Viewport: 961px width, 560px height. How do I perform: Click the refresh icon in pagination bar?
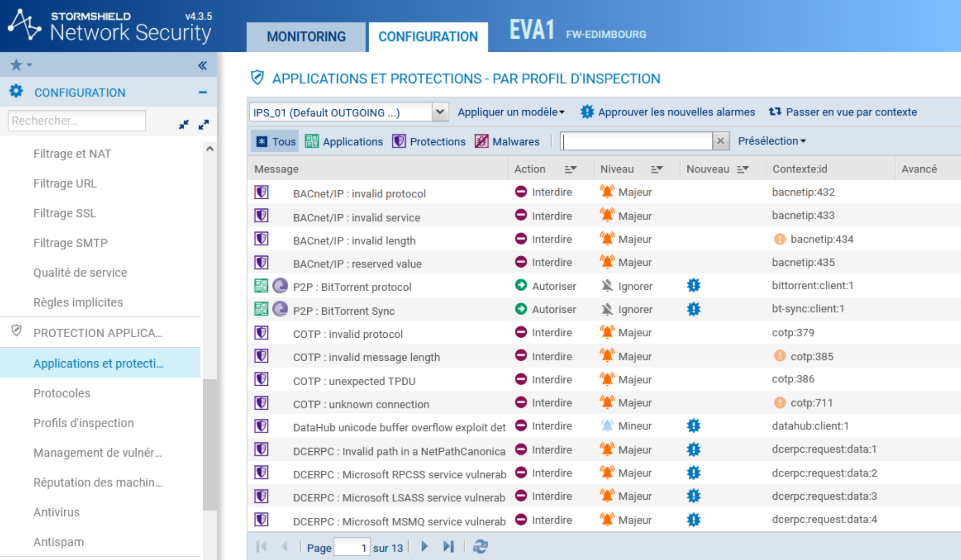480,547
